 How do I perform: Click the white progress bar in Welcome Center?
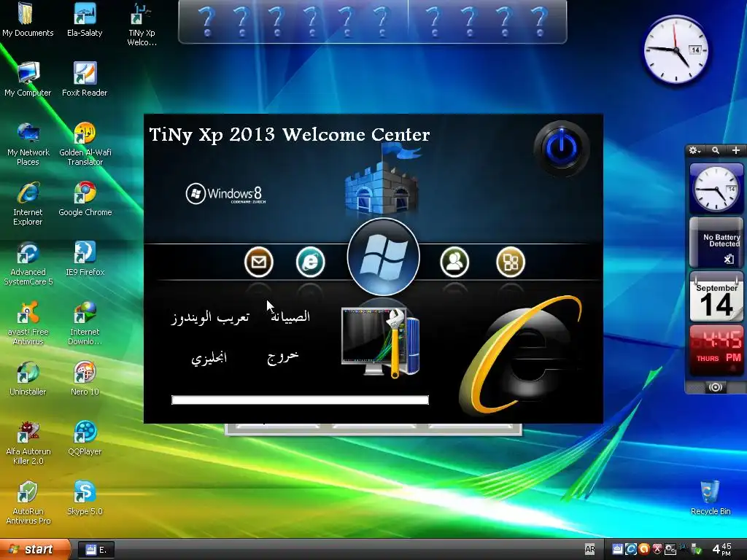[300, 400]
